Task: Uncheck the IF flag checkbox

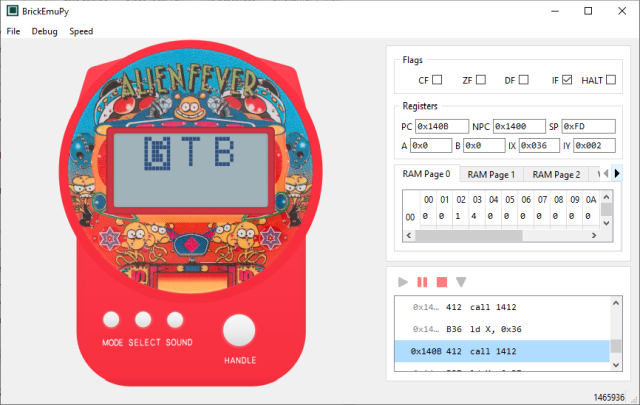Action: (x=567, y=80)
